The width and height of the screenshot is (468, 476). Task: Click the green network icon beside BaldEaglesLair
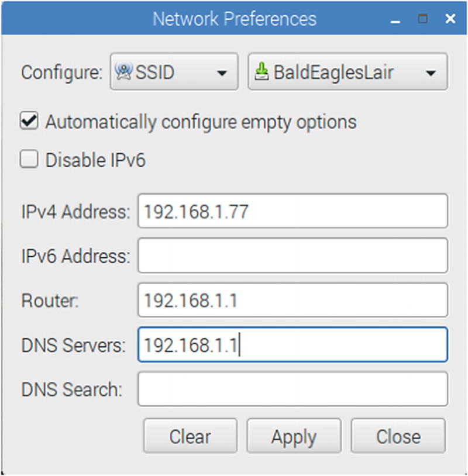(x=263, y=73)
